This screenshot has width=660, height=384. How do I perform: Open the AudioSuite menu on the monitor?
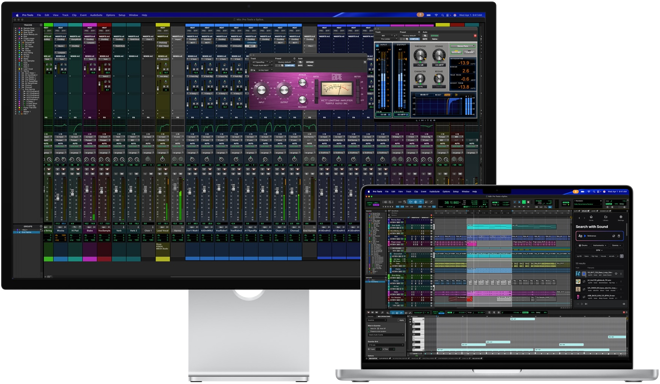(96, 15)
